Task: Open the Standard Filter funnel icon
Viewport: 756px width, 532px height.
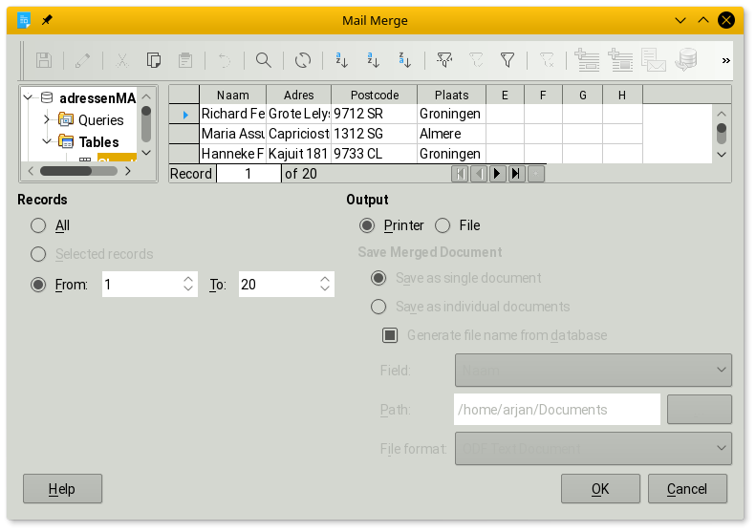Action: point(508,60)
